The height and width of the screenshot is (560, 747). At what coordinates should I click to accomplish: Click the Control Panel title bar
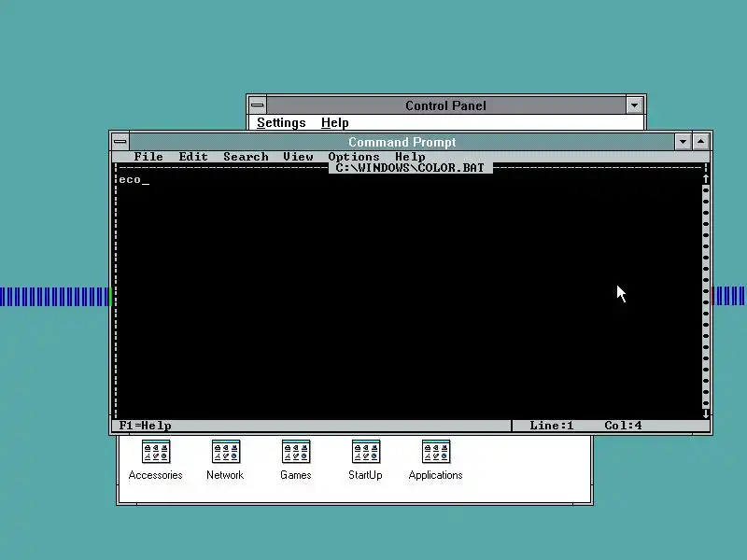[445, 105]
